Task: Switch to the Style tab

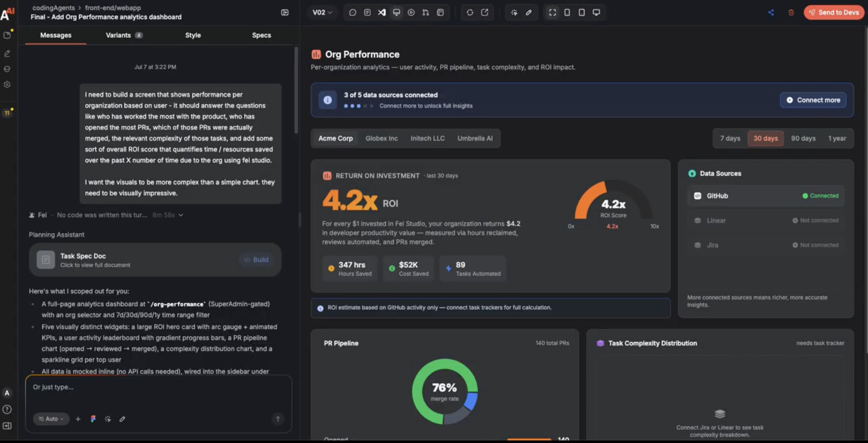Action: pos(193,35)
